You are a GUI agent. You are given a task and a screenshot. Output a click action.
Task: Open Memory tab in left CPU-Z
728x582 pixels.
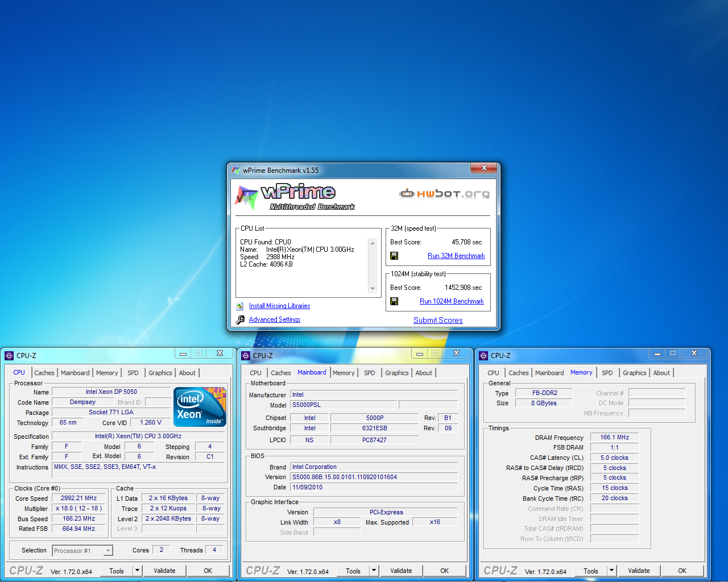click(x=107, y=373)
